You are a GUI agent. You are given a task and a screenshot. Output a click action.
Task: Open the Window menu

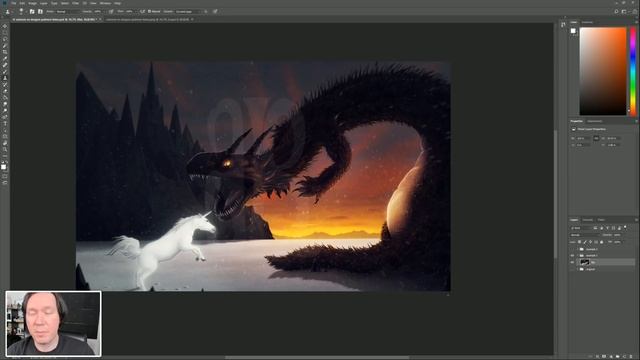[105, 3]
